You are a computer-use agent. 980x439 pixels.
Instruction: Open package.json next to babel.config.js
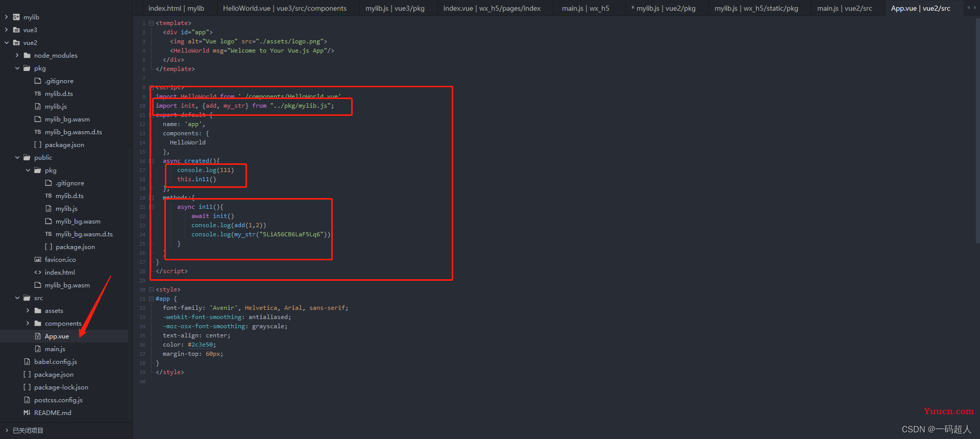point(54,374)
